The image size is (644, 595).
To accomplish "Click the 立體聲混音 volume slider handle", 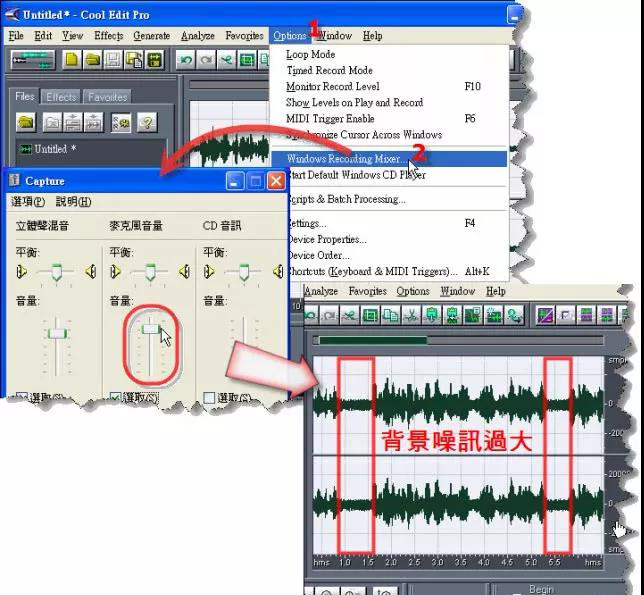I will (x=58, y=333).
